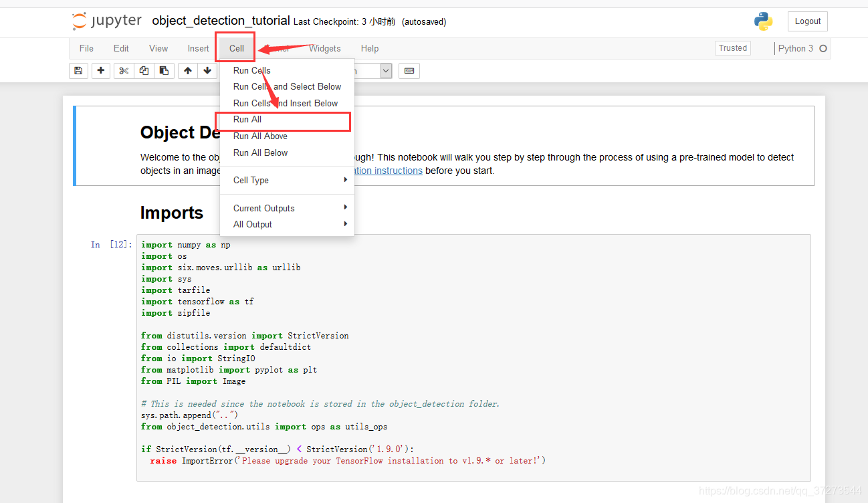
Task: Choose Run Cells from menu
Action: (x=288, y=70)
